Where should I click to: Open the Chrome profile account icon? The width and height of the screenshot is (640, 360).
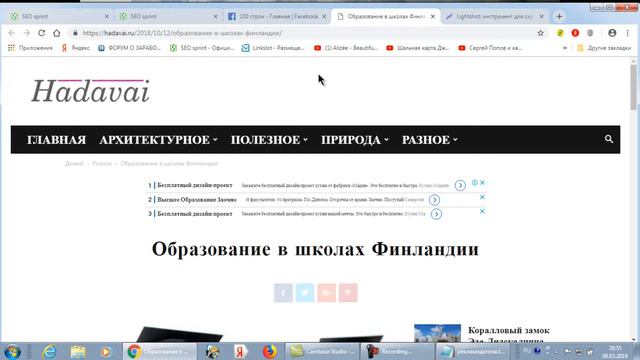click(612, 33)
